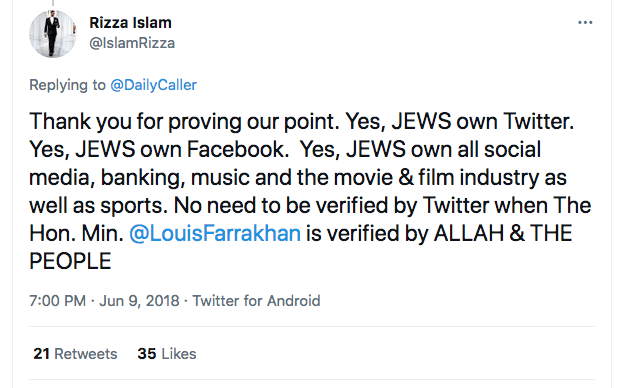Visit the @IslamRizza handle profile
625x388 pixels.
click(x=132, y=43)
